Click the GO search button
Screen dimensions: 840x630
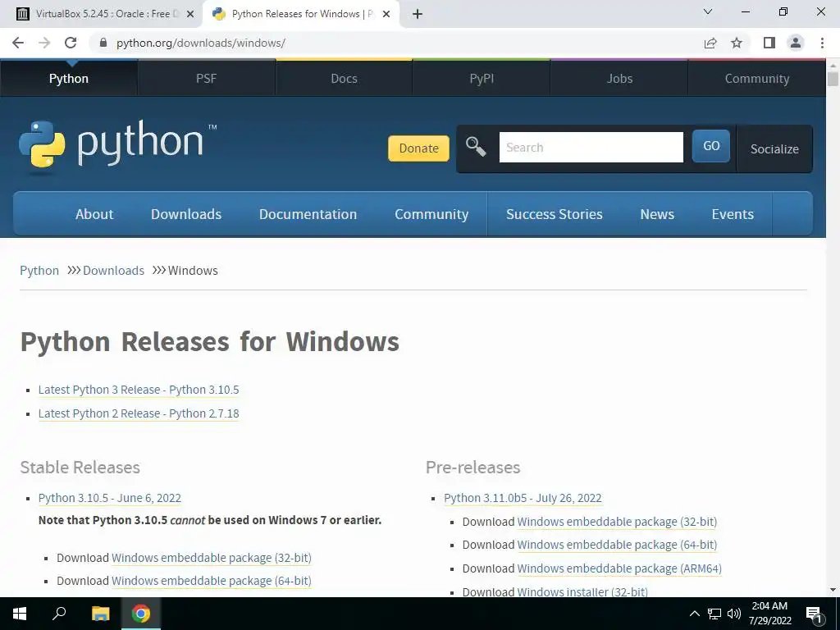click(x=711, y=146)
